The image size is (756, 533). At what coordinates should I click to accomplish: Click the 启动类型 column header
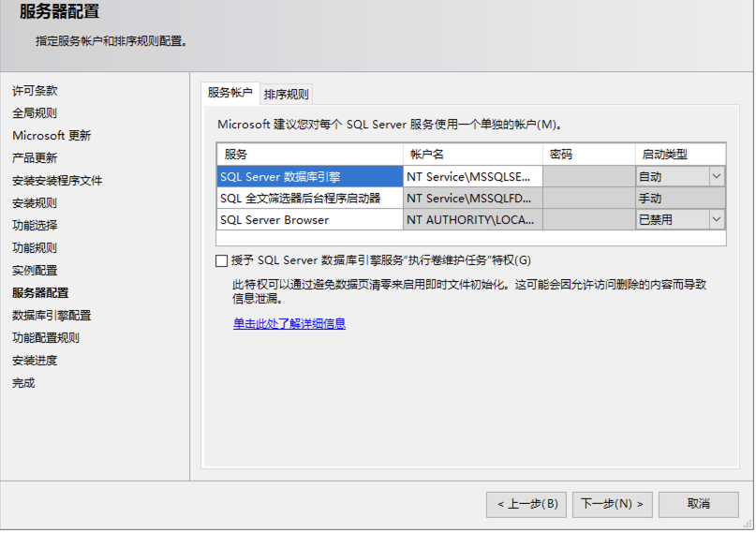click(680, 155)
